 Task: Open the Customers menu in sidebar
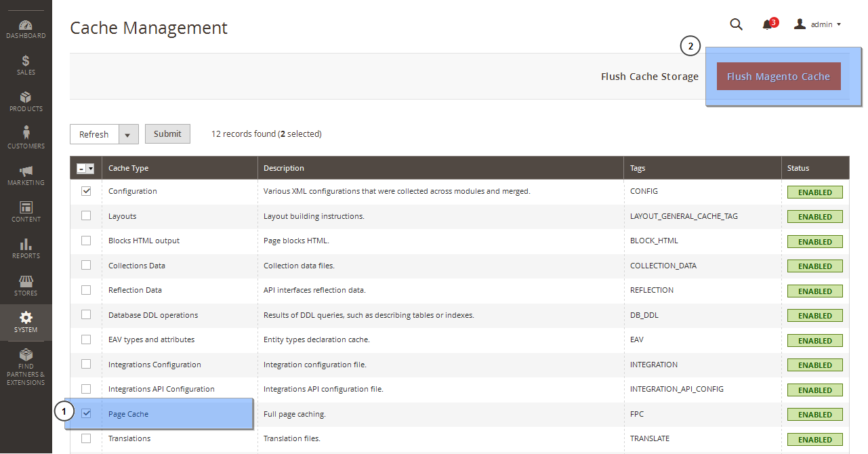tap(26, 138)
